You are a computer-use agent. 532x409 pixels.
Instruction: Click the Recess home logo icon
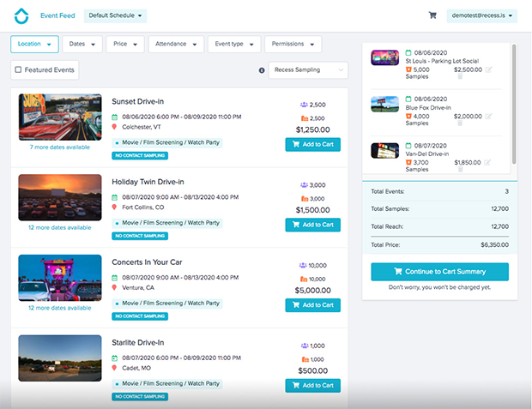pyautogui.click(x=21, y=15)
